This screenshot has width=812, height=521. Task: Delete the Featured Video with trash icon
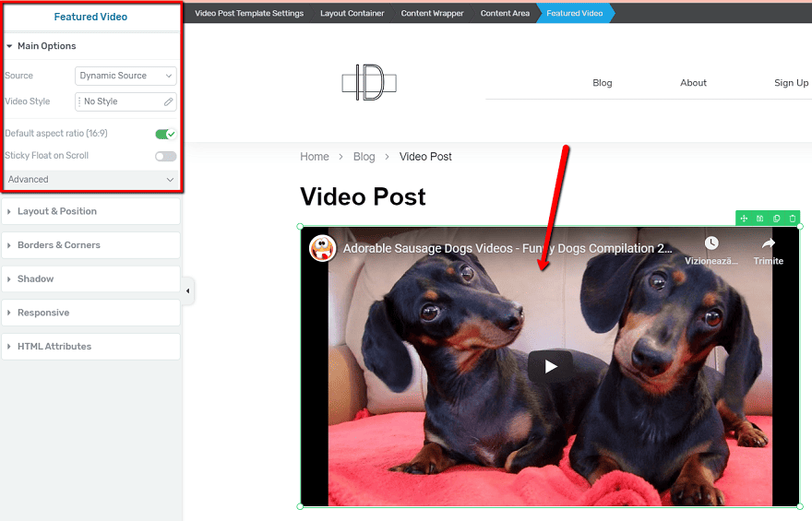792,219
